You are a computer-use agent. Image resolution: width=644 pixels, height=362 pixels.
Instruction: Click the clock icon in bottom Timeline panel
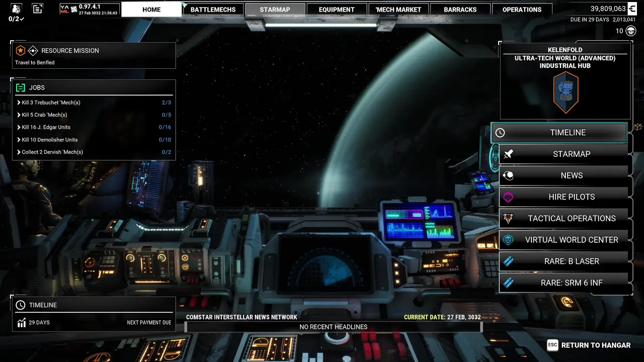point(21,305)
